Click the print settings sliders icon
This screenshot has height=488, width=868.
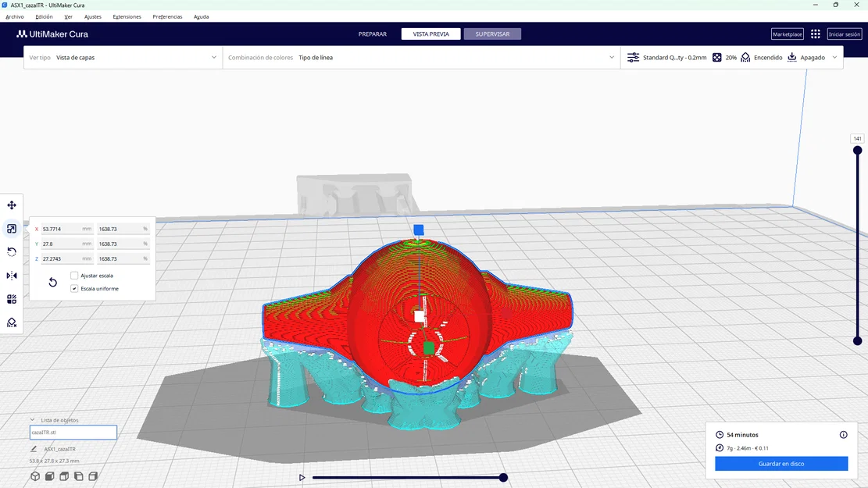click(x=633, y=58)
